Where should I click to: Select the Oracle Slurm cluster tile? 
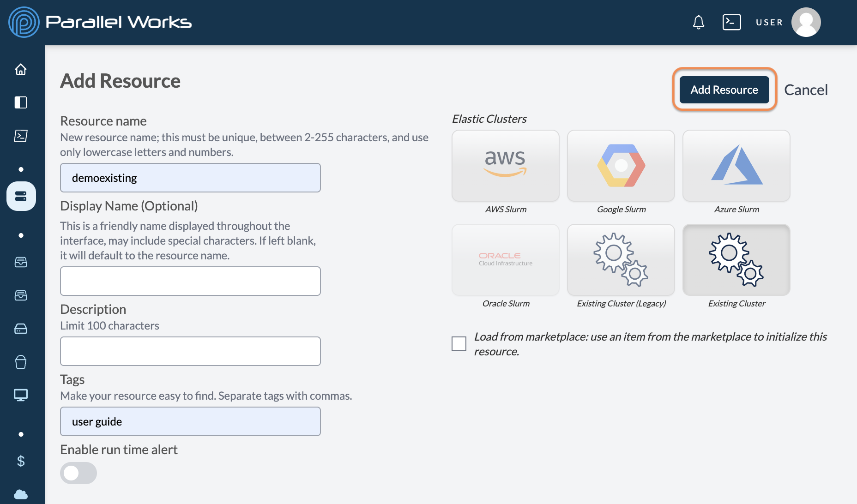point(506,260)
